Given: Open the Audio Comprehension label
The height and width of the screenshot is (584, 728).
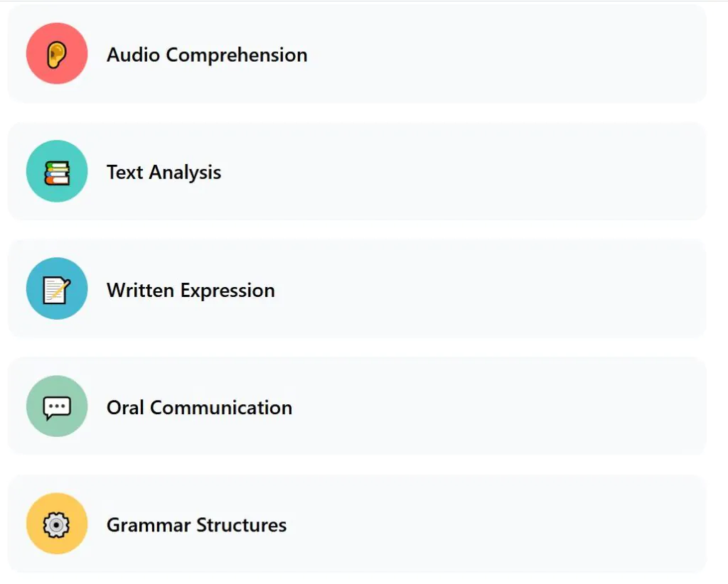Looking at the screenshot, I should pyautogui.click(x=207, y=55).
